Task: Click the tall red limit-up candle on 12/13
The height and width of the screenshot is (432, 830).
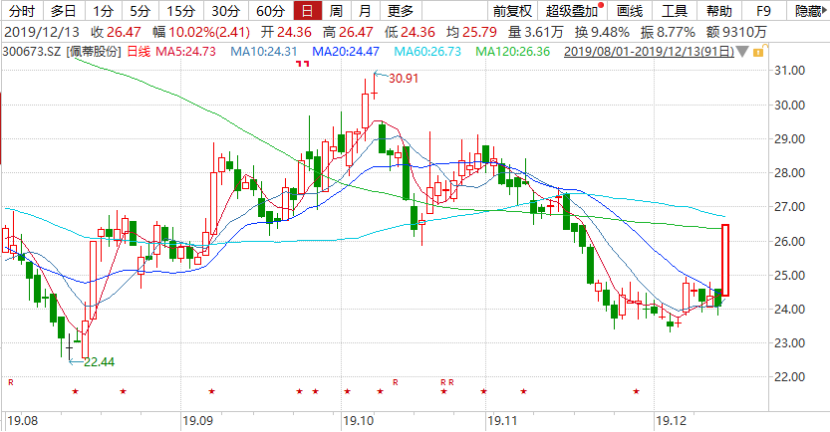Action: tap(725, 260)
